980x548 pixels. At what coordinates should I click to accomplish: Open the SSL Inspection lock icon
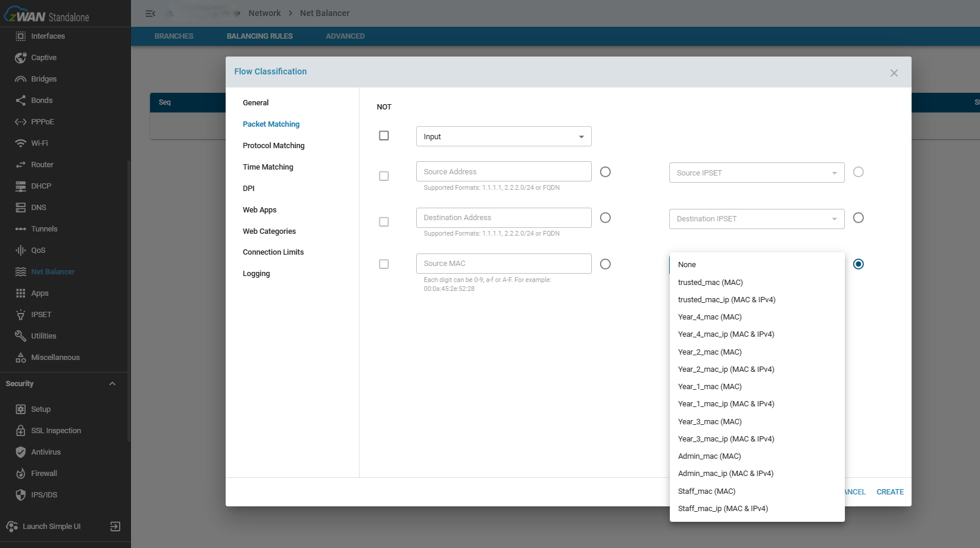[x=21, y=430]
